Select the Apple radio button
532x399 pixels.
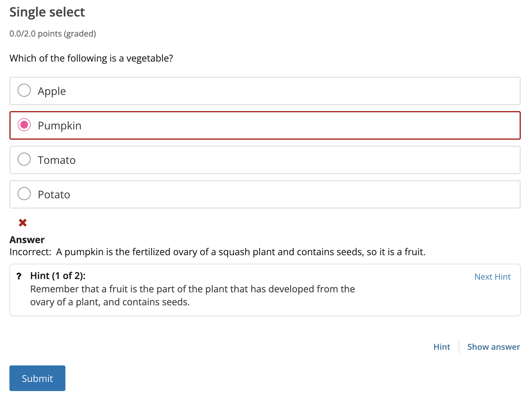click(x=24, y=90)
